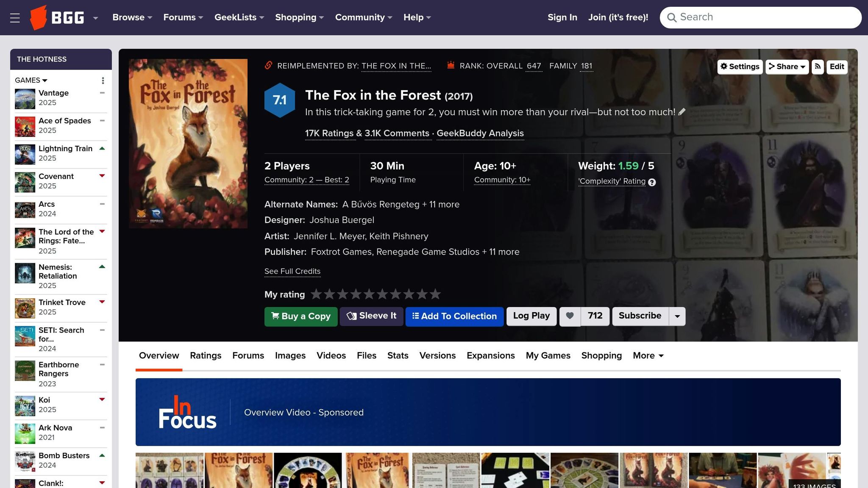The image size is (868, 488).
Task: Open Earthborne Rangers entry
Action: [x=58, y=369]
